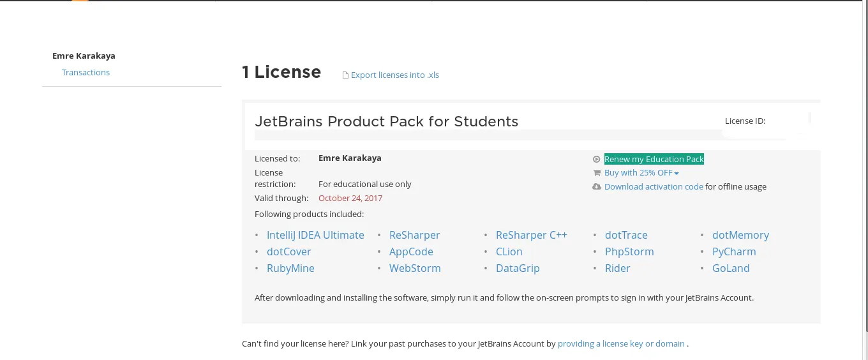Open the ReSharper C++ product link
The width and height of the screenshot is (868, 360).
[x=531, y=236]
